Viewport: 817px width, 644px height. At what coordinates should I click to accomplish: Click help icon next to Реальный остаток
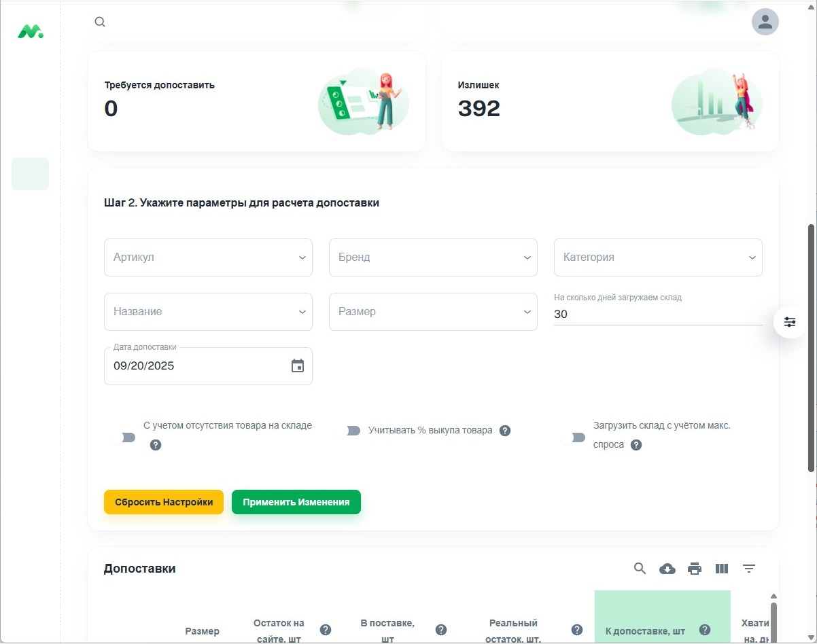coord(577,630)
